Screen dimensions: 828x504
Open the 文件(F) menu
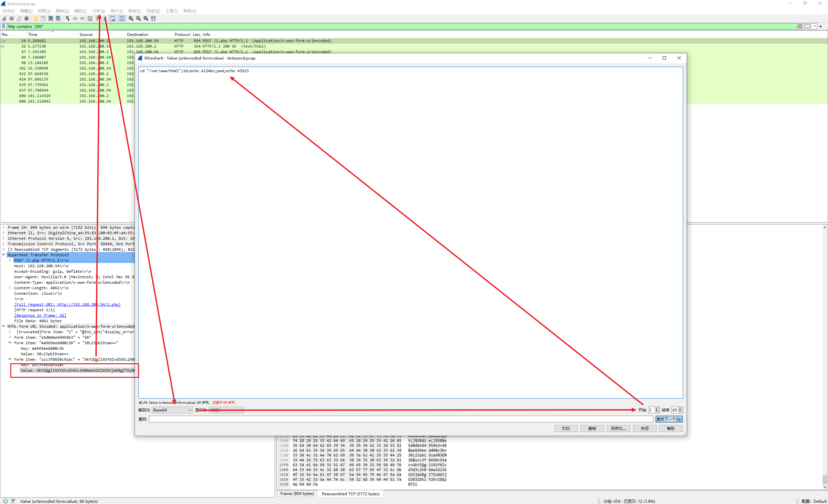click(8, 11)
